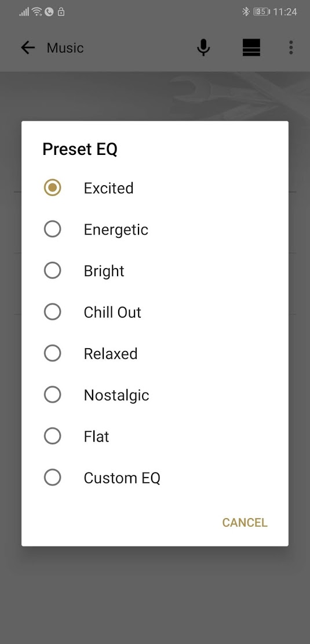Image resolution: width=310 pixels, height=644 pixels.
Task: Dismiss dialog with CANCEL button
Action: [245, 522]
